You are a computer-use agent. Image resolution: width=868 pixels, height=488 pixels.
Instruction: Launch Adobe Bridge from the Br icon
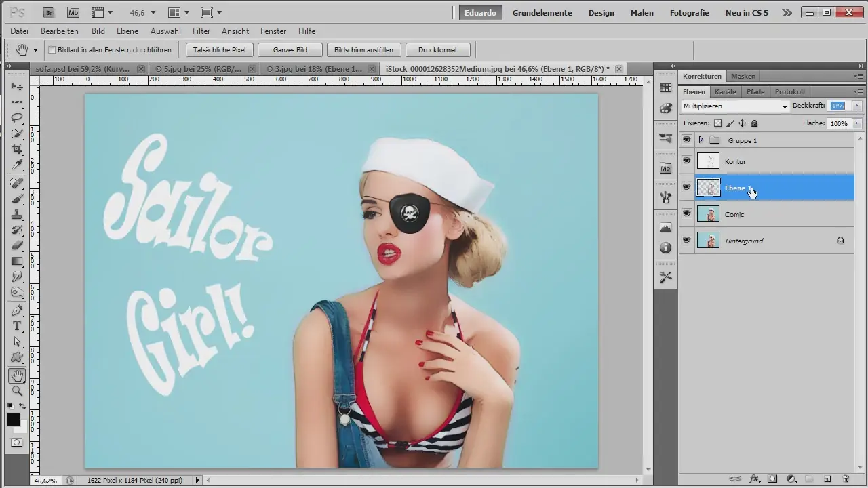(50, 12)
